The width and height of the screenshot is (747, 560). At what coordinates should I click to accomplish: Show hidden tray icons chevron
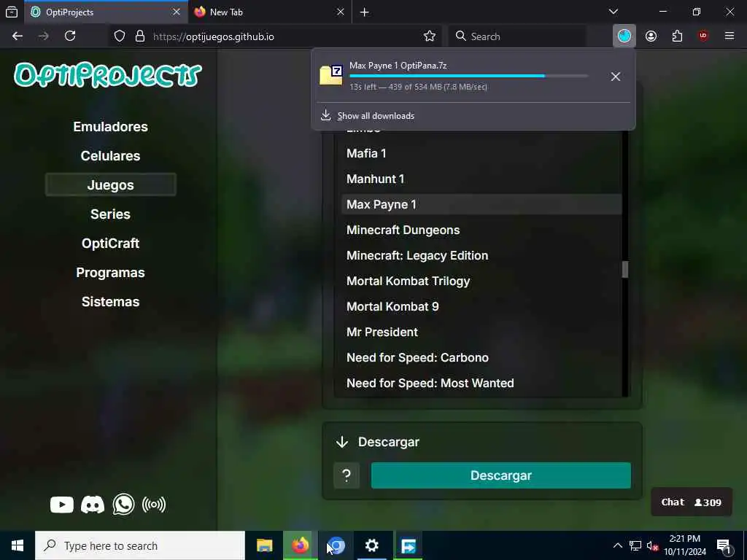pyautogui.click(x=617, y=545)
